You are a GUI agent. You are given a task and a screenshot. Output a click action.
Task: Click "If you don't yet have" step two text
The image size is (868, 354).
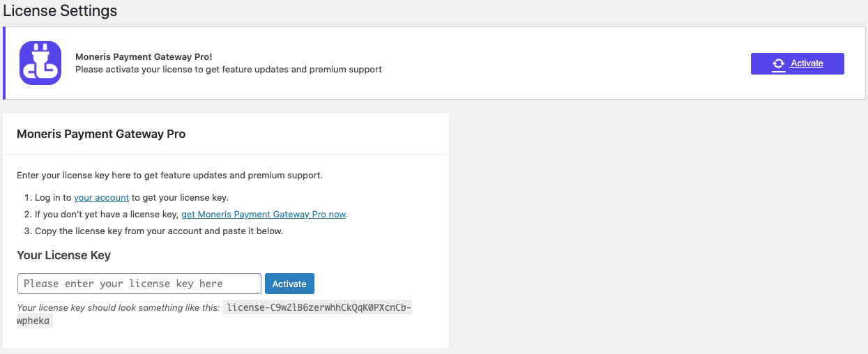tap(107, 214)
